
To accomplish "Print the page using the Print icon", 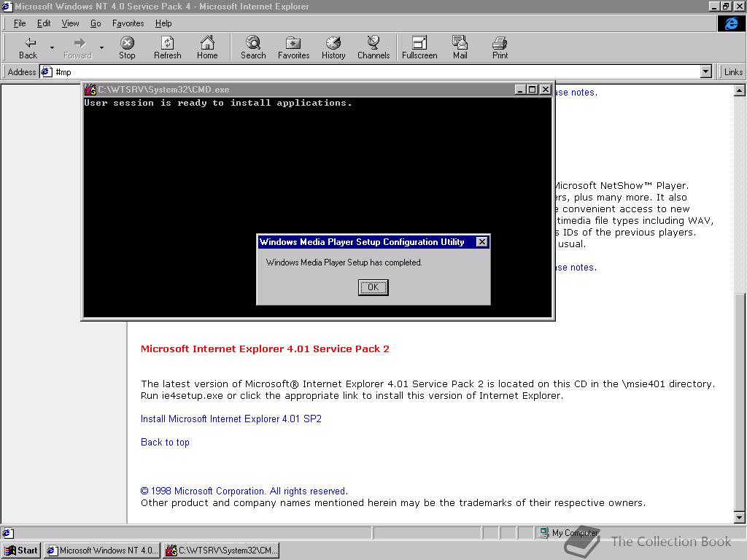I will point(500,43).
